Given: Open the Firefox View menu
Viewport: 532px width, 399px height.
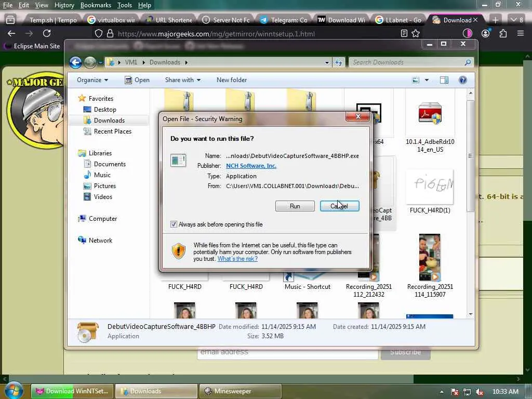Looking at the screenshot, I should tap(42, 5).
